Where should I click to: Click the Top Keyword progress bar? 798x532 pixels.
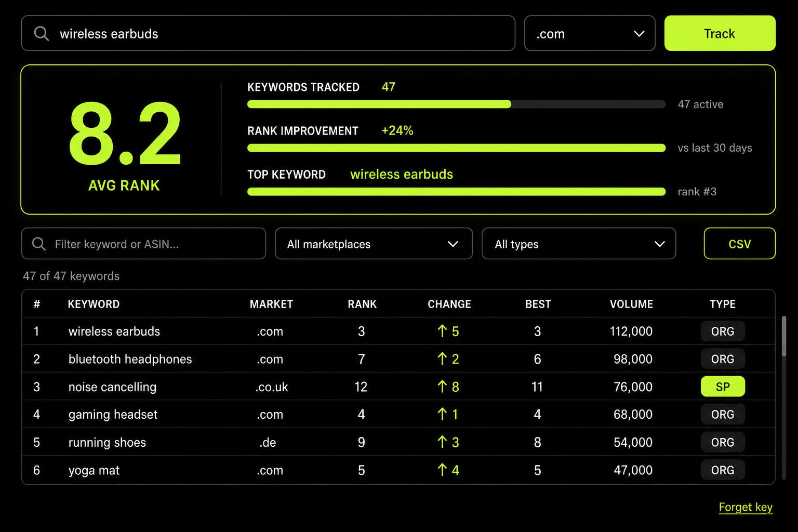coord(456,192)
